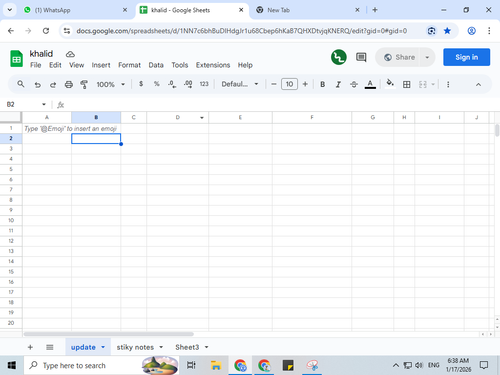
Task: Open the Windows Start menu
Action: coord(11,365)
